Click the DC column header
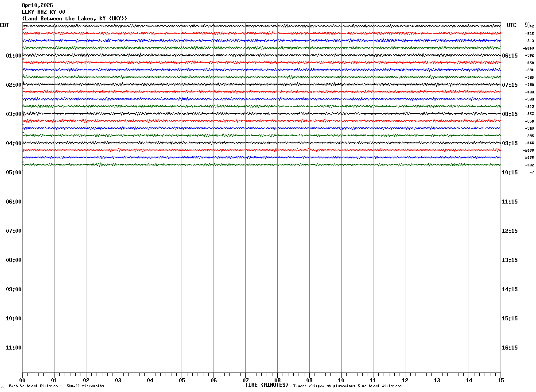This screenshot has width=536, height=392. click(x=527, y=24)
